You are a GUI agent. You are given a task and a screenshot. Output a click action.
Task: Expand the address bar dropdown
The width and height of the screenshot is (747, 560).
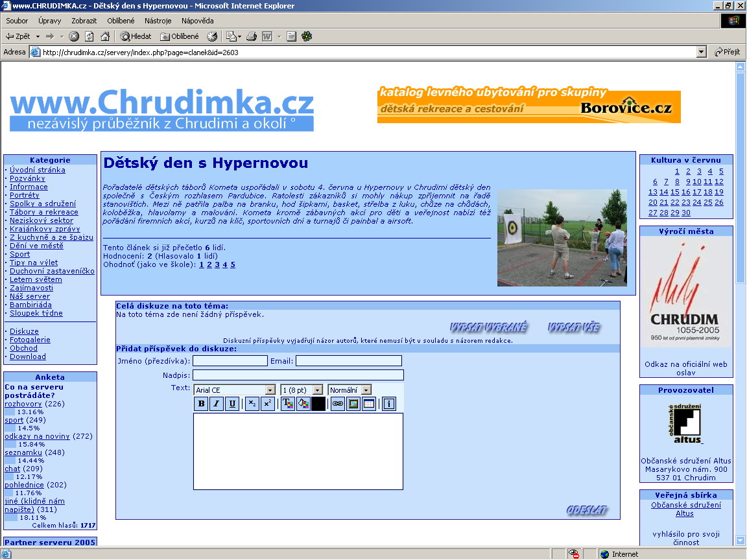pos(701,52)
